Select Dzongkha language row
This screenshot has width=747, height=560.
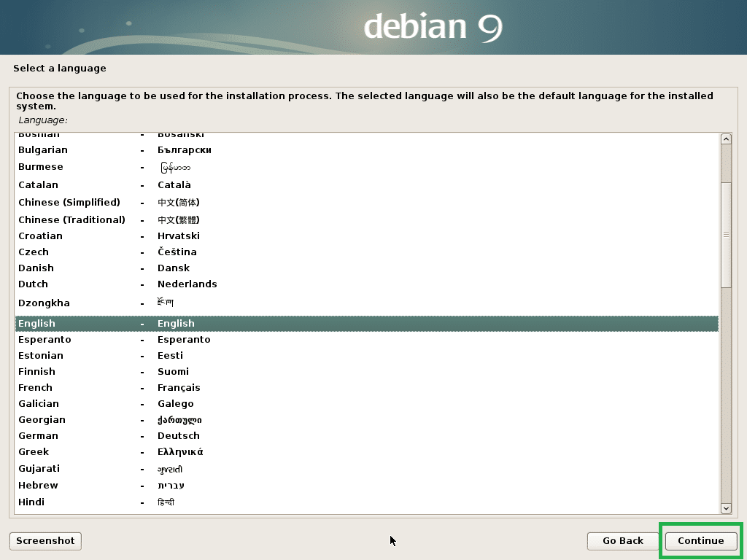tap(367, 303)
